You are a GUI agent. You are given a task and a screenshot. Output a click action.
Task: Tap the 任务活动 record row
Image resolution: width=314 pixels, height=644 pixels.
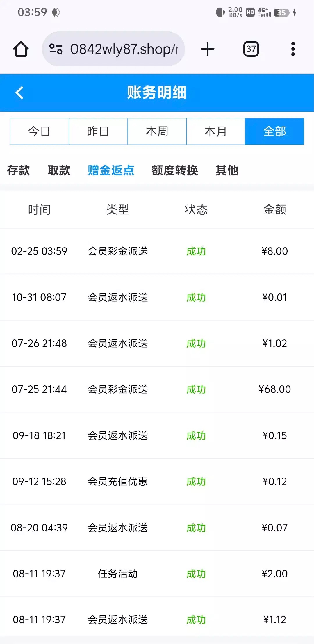click(157, 574)
